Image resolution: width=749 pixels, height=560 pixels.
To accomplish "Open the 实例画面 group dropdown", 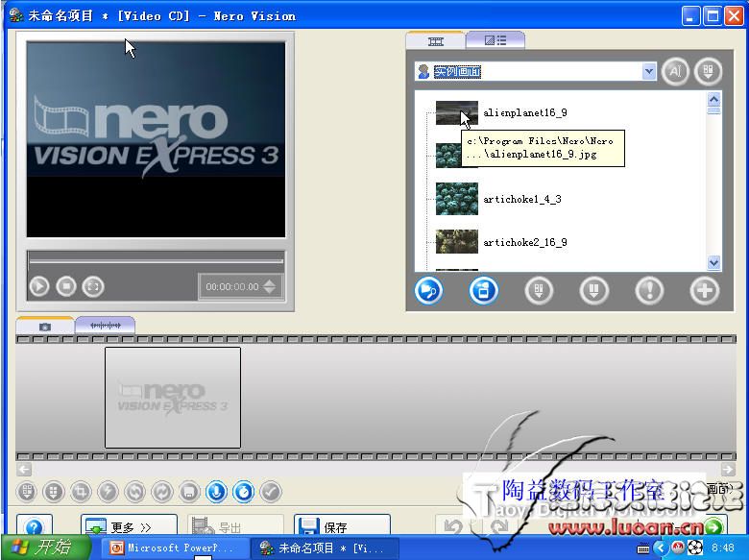I will (x=649, y=72).
